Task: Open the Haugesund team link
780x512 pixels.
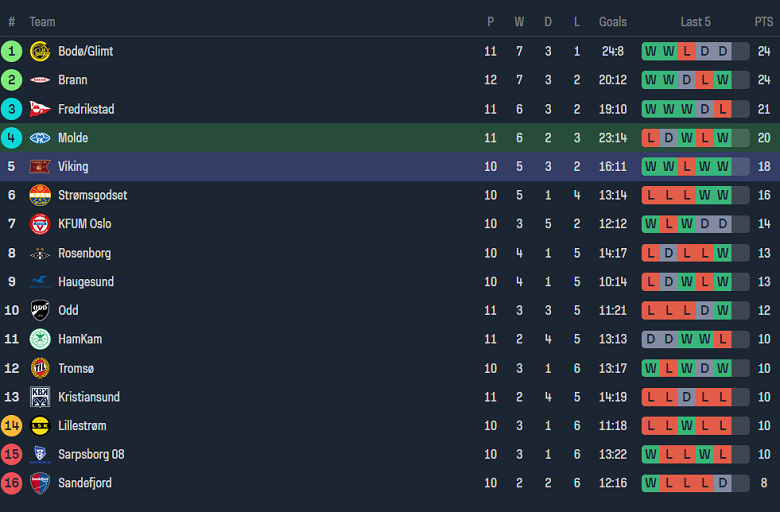Action: [86, 282]
